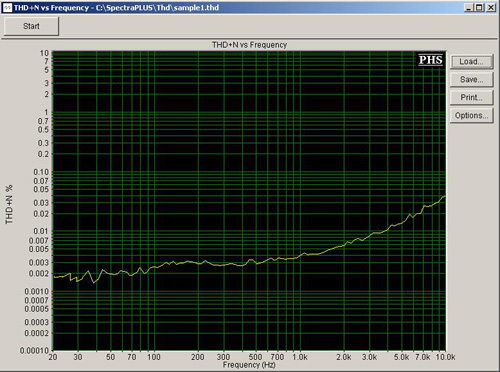Click the Save... button
Screen dimensions: 500x372
[x=472, y=80]
